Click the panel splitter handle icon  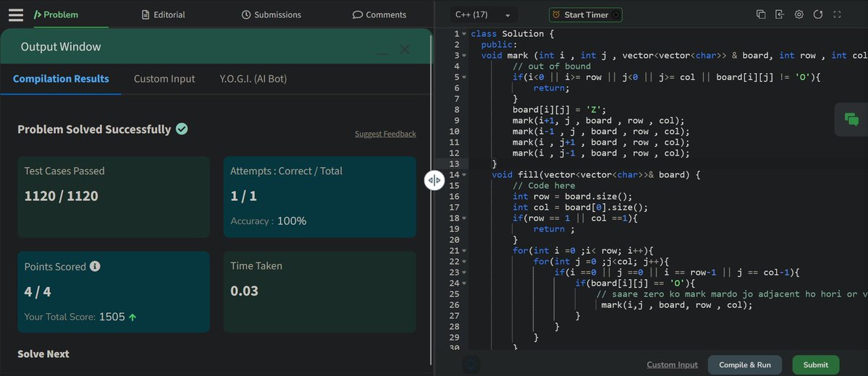tap(434, 180)
